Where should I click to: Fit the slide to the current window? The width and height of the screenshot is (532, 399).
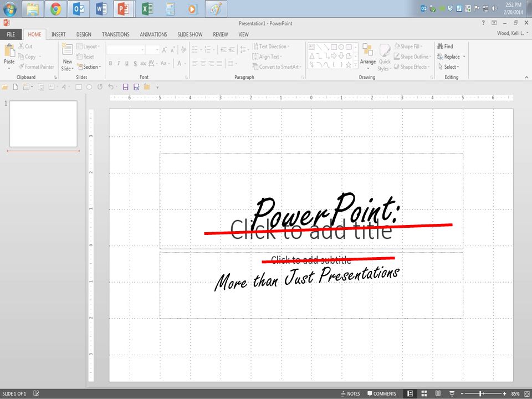[526, 393]
